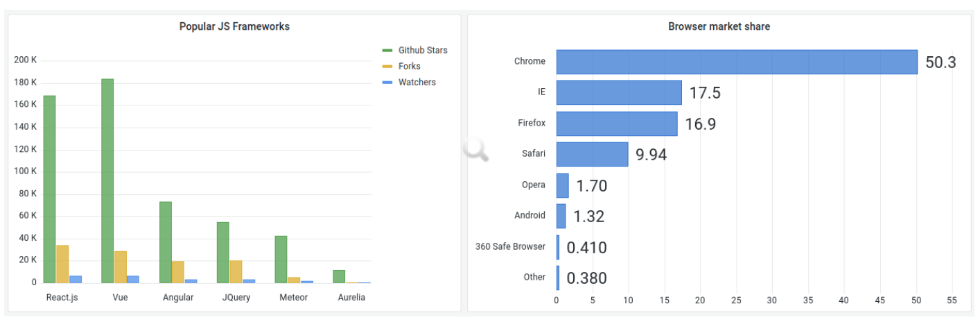Click Vue's green Github Stars bar
The height and width of the screenshot is (322, 980).
107,180
